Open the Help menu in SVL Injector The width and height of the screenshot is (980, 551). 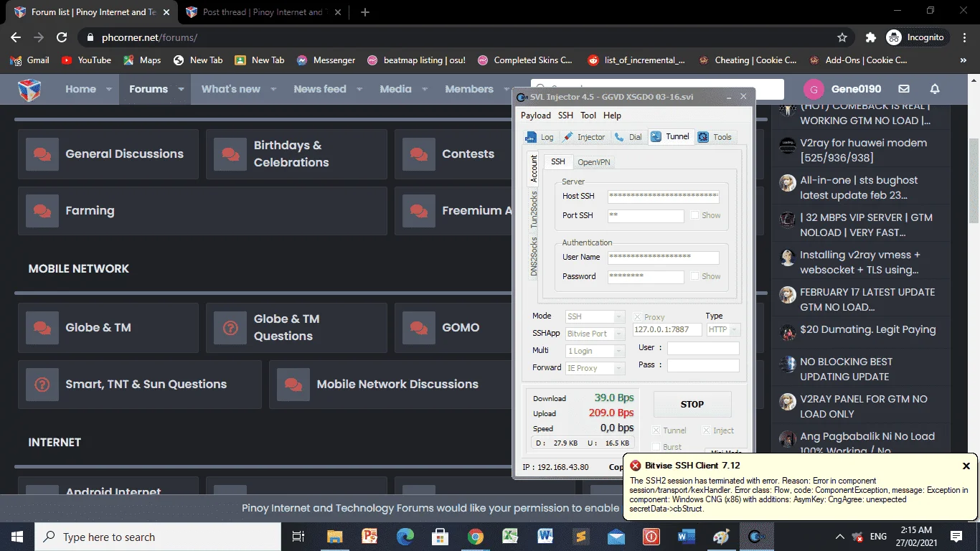point(612,116)
